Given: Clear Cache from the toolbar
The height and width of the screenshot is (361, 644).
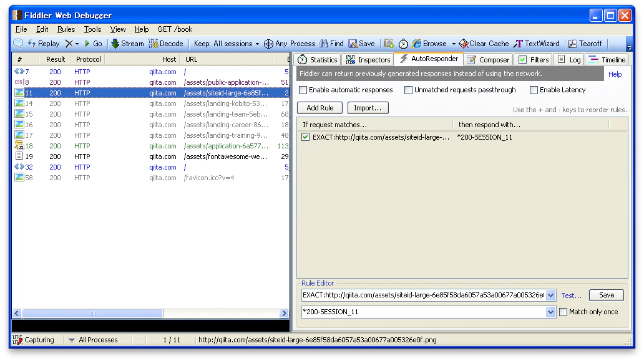Looking at the screenshot, I should pyautogui.click(x=484, y=44).
